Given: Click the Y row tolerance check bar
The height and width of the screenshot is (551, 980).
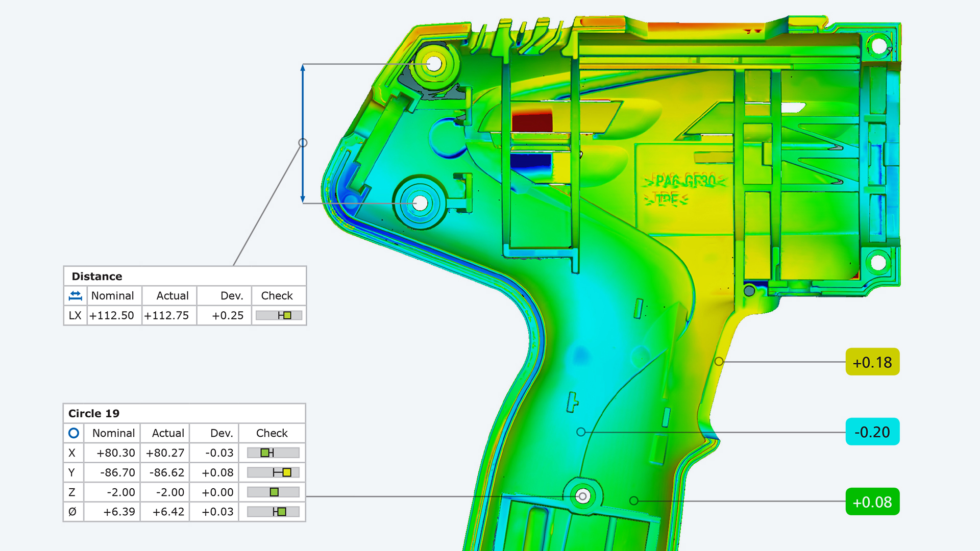Looking at the screenshot, I should point(273,472).
